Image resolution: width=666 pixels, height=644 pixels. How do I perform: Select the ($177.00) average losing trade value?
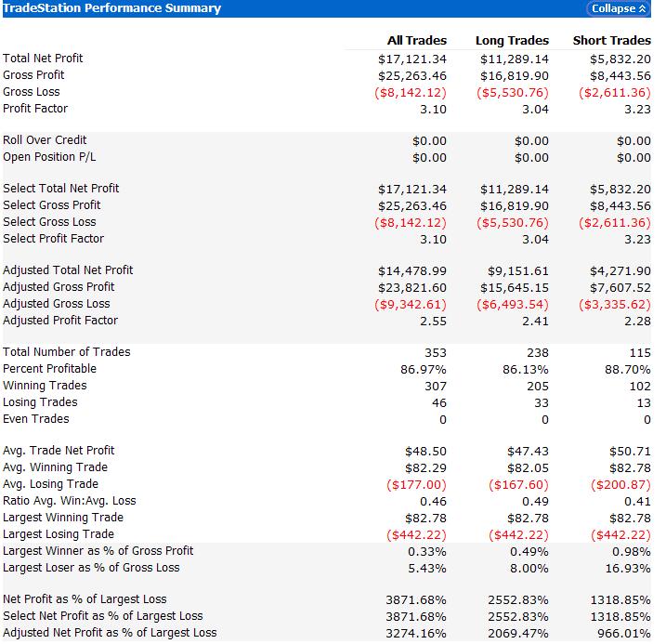click(x=416, y=485)
